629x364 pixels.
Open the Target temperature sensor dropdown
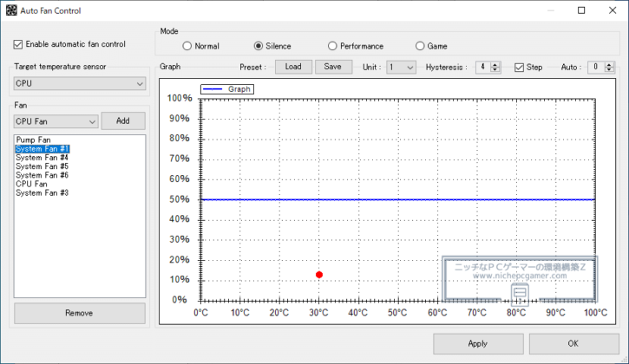coord(79,83)
